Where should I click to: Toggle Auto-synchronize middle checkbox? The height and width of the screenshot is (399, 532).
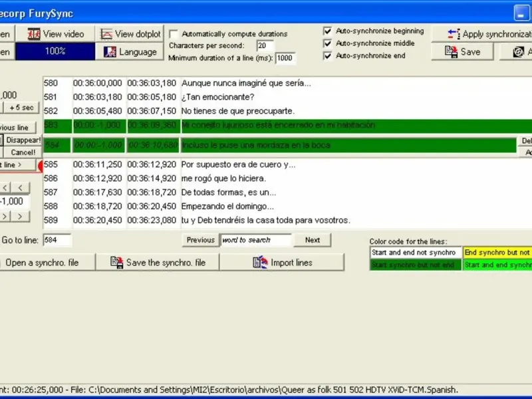[327, 43]
